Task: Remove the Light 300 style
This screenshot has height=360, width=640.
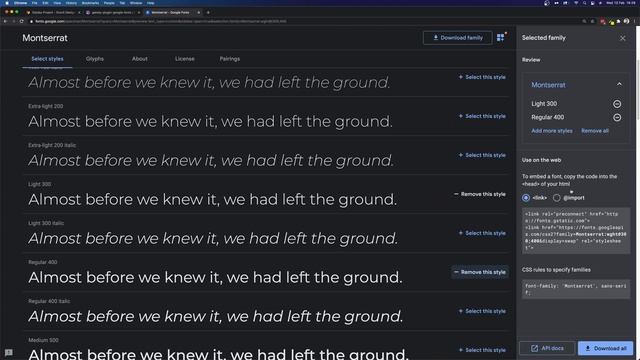Action: 480,194
